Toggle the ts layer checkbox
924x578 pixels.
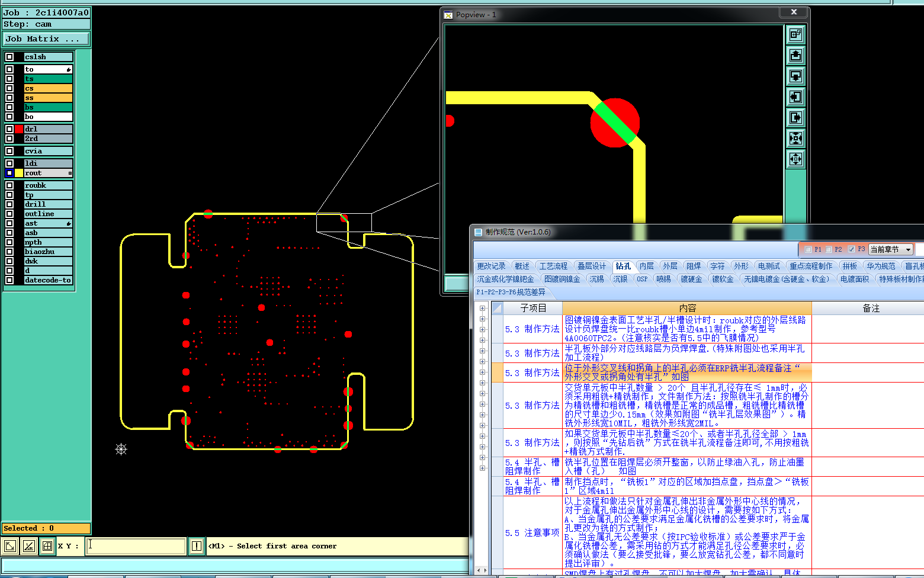(x=9, y=79)
